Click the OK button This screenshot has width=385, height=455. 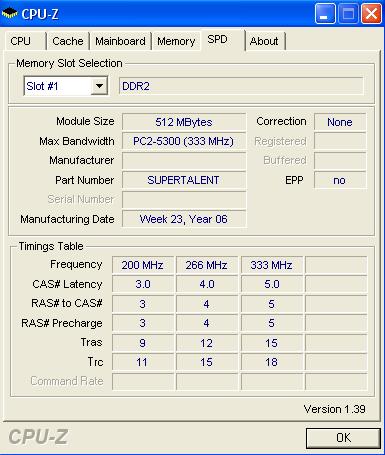click(343, 437)
